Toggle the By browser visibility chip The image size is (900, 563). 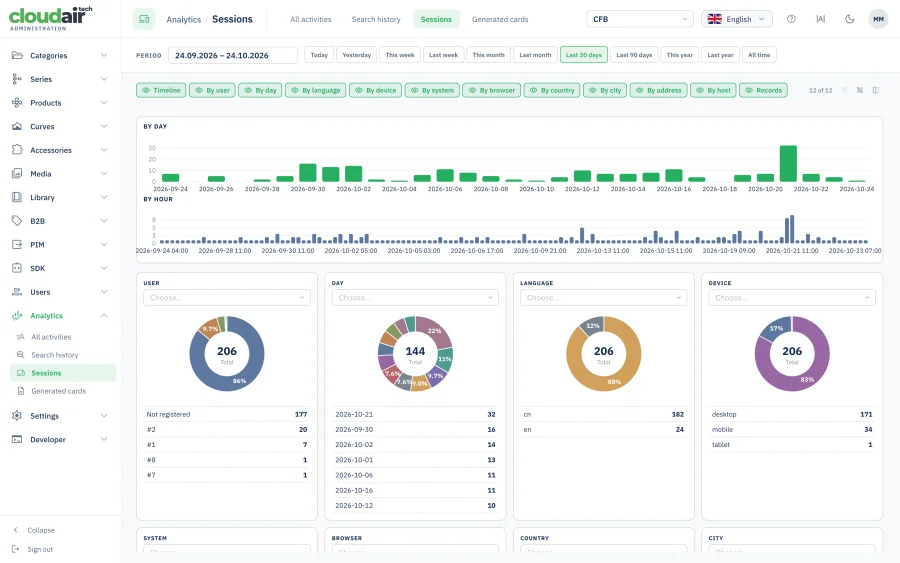pos(492,90)
